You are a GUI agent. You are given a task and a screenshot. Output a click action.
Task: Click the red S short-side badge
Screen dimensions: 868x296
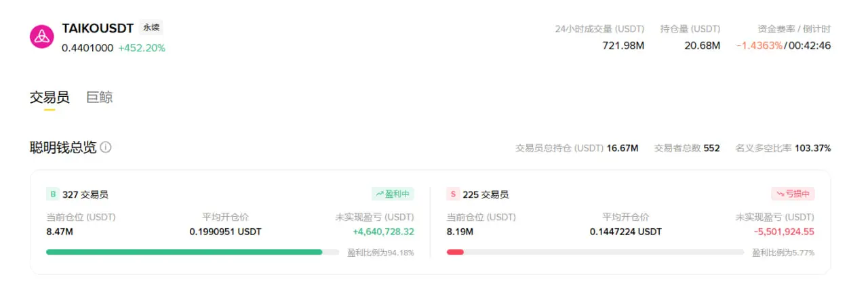[x=452, y=194]
